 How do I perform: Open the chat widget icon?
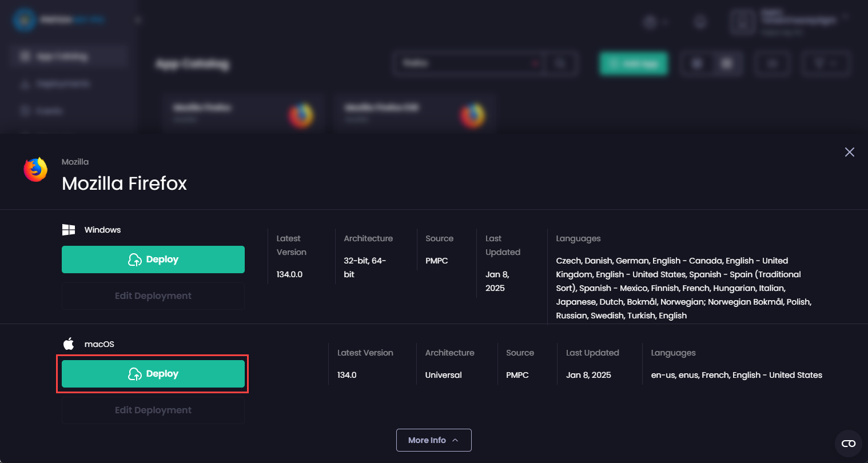(848, 444)
